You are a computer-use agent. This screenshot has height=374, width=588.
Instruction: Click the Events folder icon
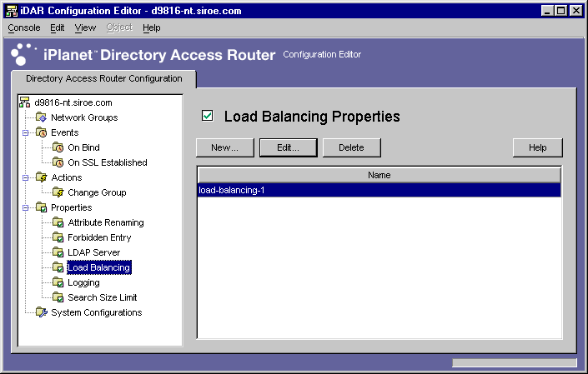click(41, 132)
